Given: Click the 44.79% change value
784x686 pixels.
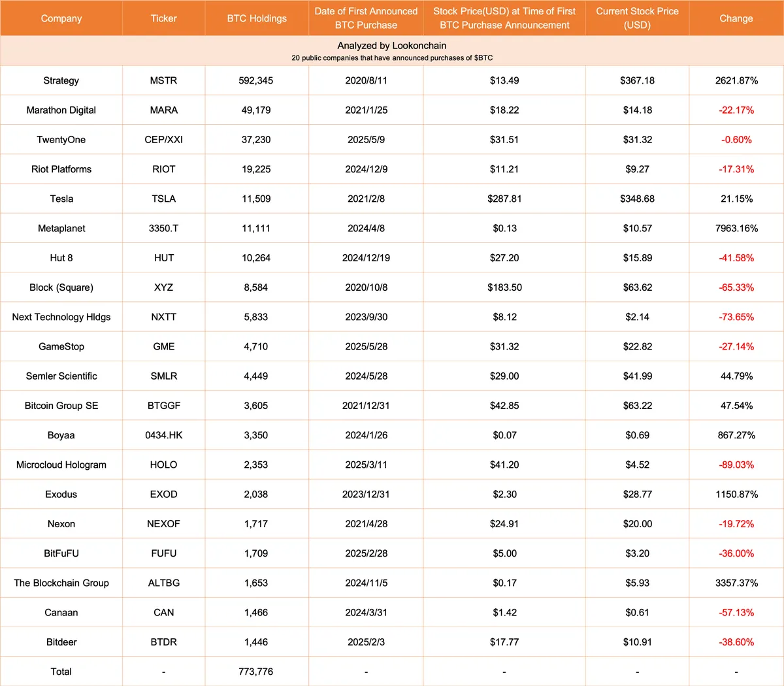Looking at the screenshot, I should tap(736, 376).
